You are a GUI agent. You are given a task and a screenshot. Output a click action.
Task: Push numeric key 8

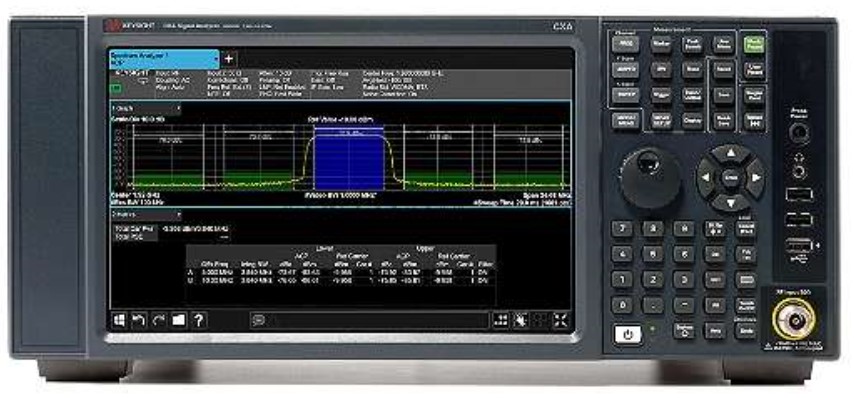(653, 229)
